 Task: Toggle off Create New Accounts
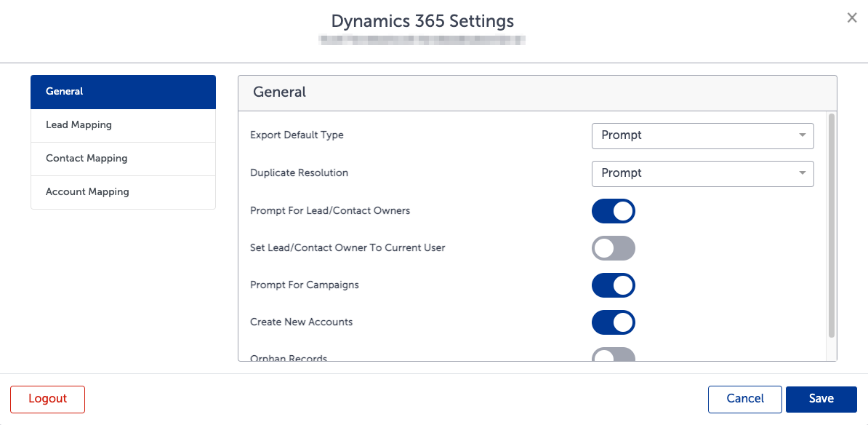click(x=614, y=322)
